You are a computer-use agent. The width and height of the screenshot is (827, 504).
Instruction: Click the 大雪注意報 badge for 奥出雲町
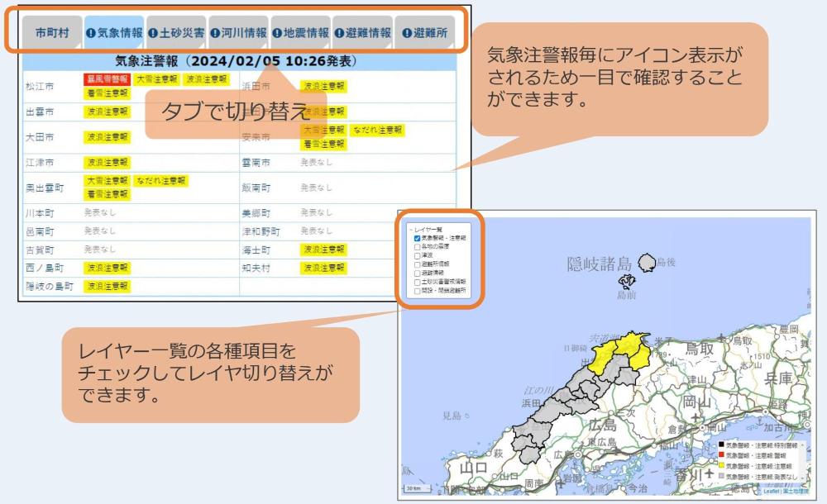pos(106,181)
